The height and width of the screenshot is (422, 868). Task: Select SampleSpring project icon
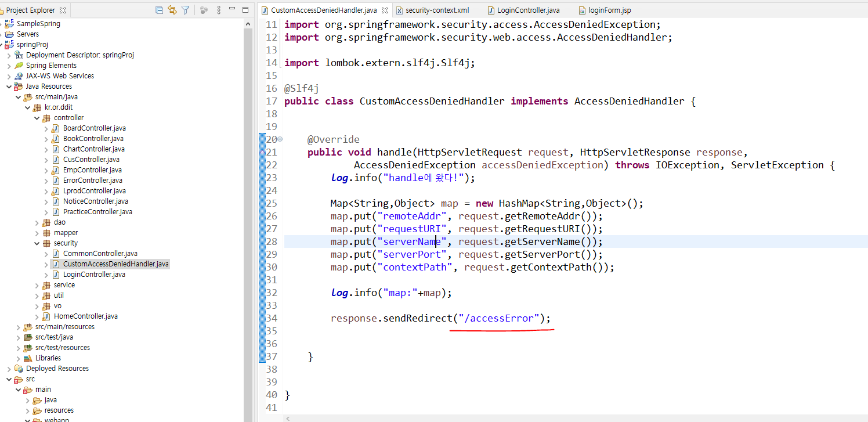pos(10,24)
